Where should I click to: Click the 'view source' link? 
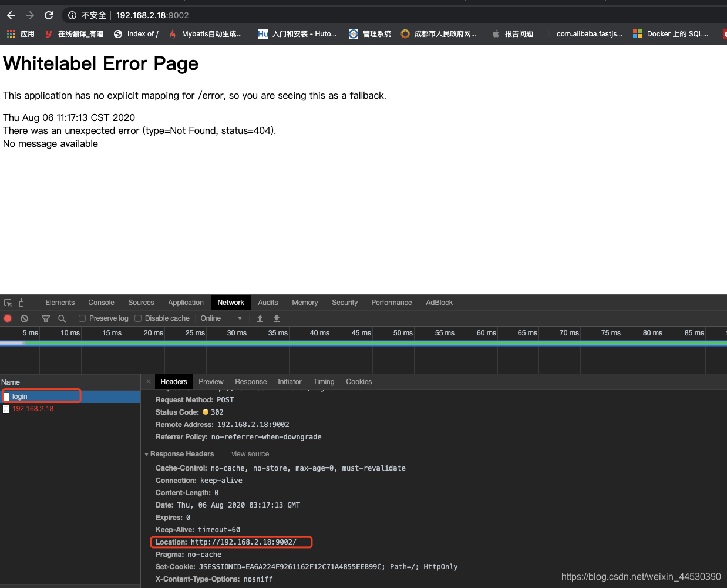click(x=250, y=454)
